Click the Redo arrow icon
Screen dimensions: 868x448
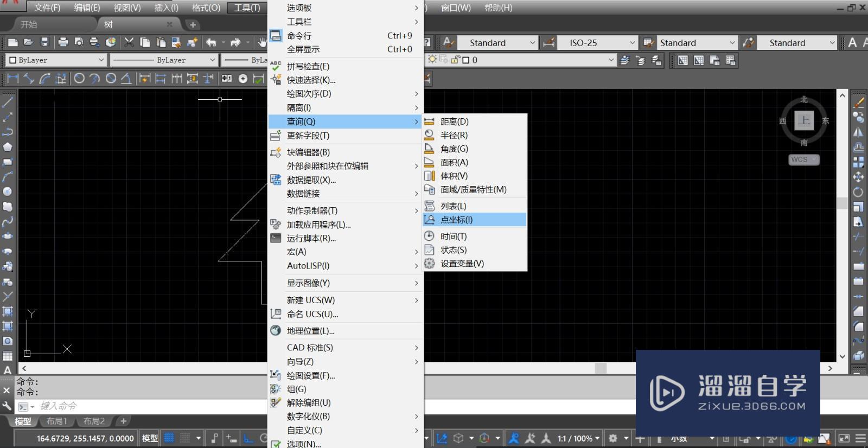point(235,42)
